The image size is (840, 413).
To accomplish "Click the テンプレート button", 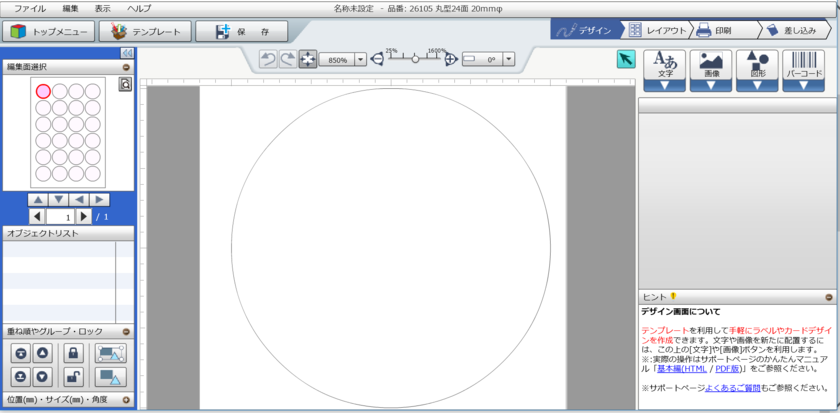I will click(151, 31).
